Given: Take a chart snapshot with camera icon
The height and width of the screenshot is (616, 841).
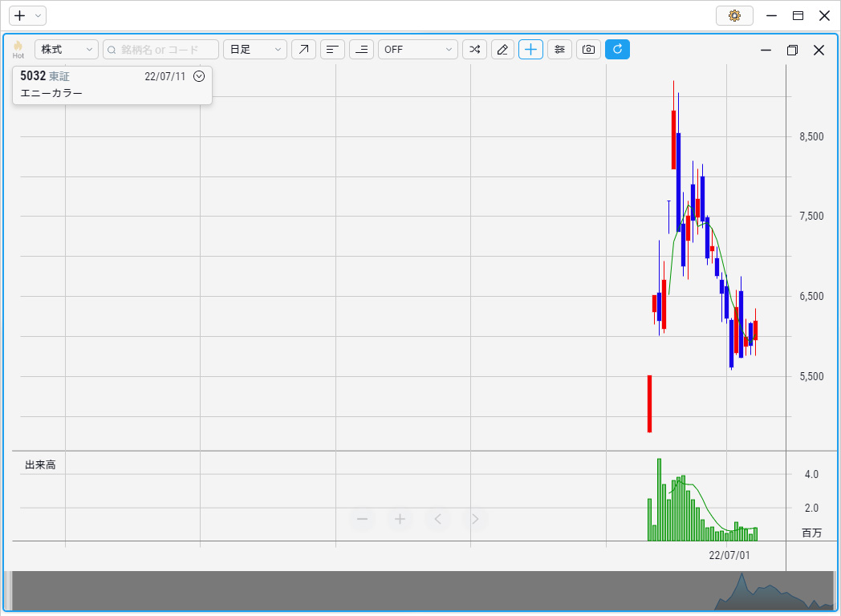Looking at the screenshot, I should point(588,49).
